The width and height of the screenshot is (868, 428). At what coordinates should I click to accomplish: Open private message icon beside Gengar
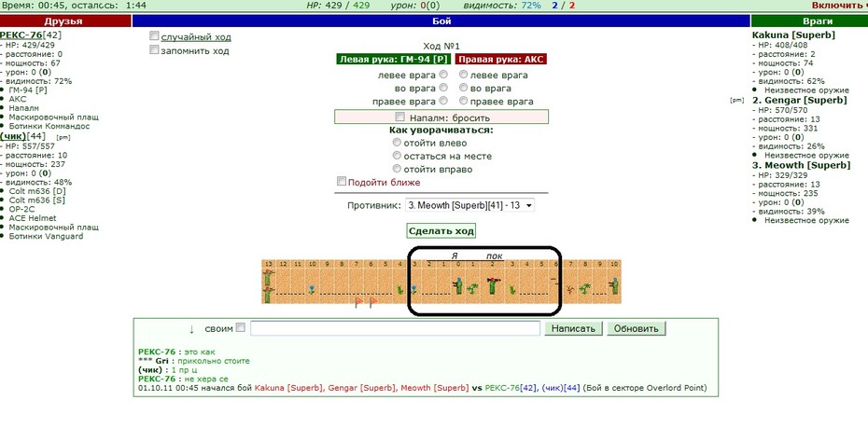coord(736,101)
